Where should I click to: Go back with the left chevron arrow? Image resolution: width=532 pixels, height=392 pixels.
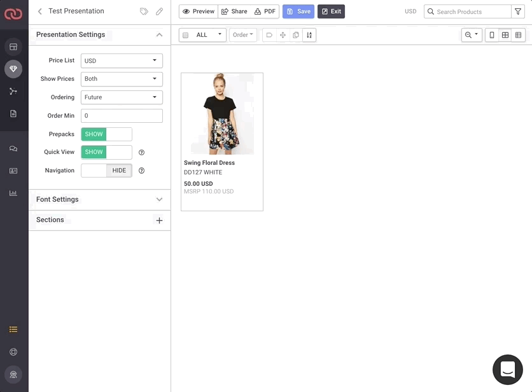click(x=39, y=11)
